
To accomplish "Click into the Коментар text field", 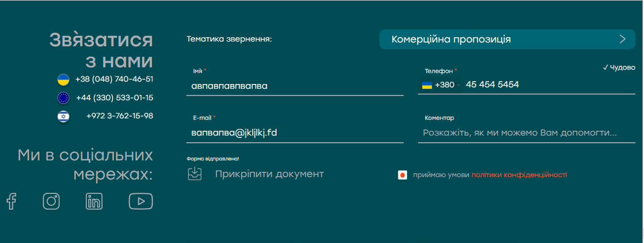I will (527, 133).
